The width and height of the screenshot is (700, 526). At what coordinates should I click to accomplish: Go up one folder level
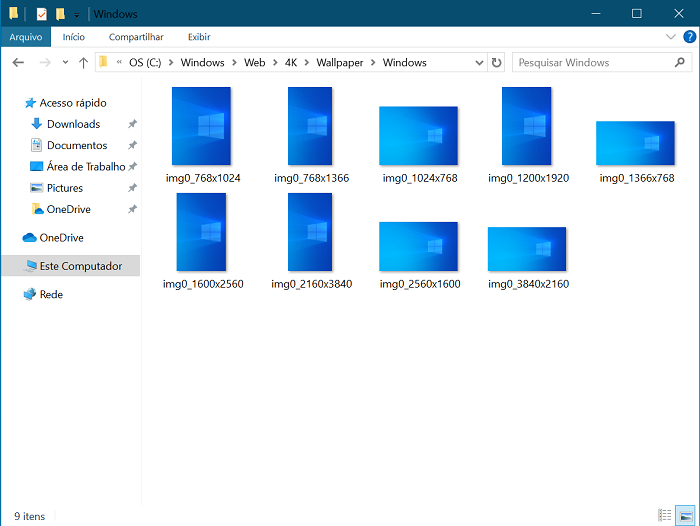[x=83, y=63]
